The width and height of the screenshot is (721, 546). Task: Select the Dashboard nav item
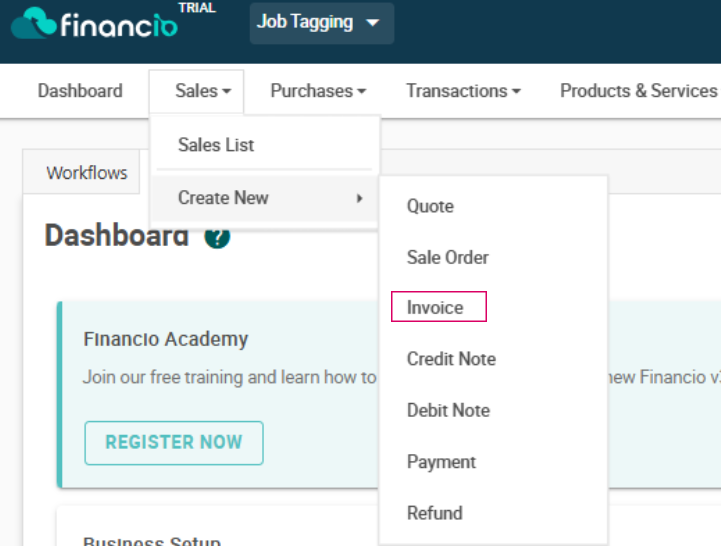click(x=80, y=91)
